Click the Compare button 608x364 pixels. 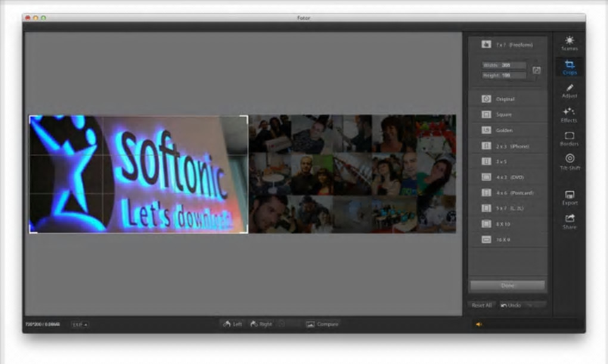point(322,324)
